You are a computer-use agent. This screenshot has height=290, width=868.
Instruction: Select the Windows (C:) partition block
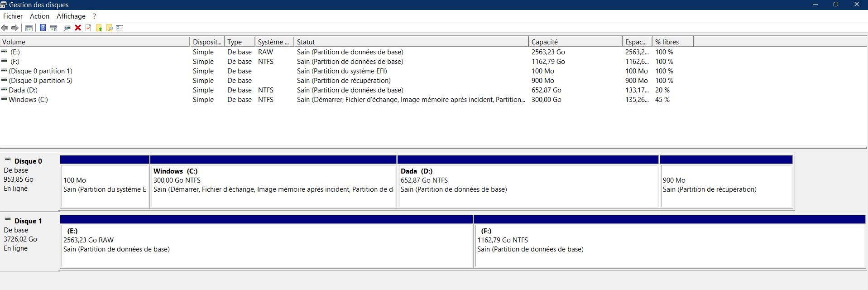tap(273, 182)
